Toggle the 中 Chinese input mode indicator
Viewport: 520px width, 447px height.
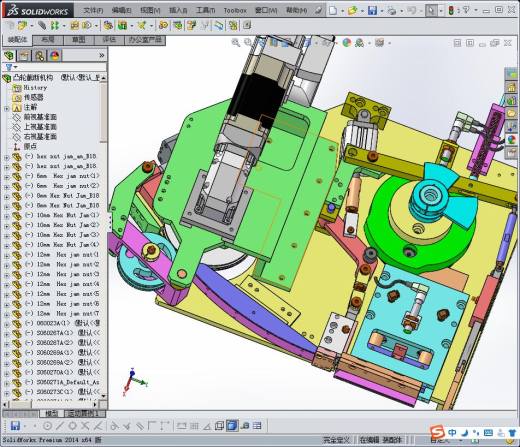coord(452,433)
